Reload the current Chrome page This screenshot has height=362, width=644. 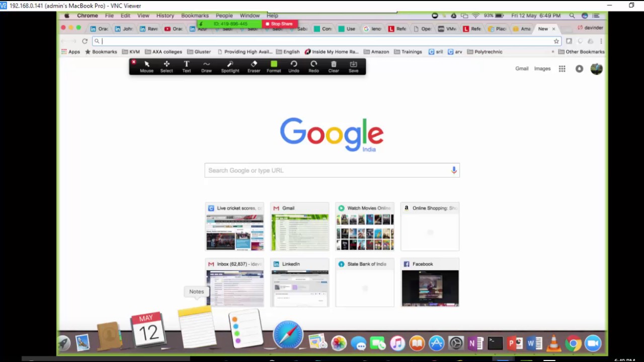click(x=85, y=41)
